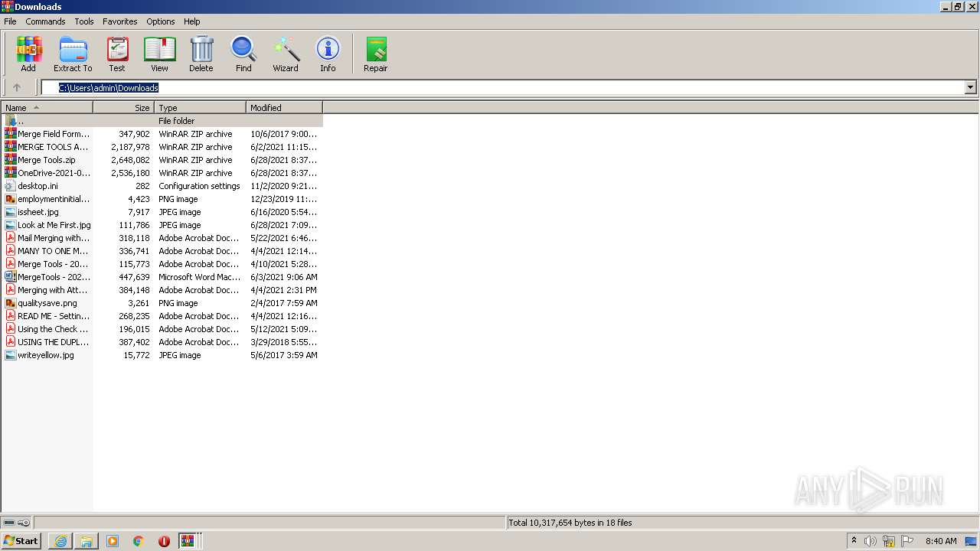Click the Extract To toolbar icon

pyautogui.click(x=73, y=54)
